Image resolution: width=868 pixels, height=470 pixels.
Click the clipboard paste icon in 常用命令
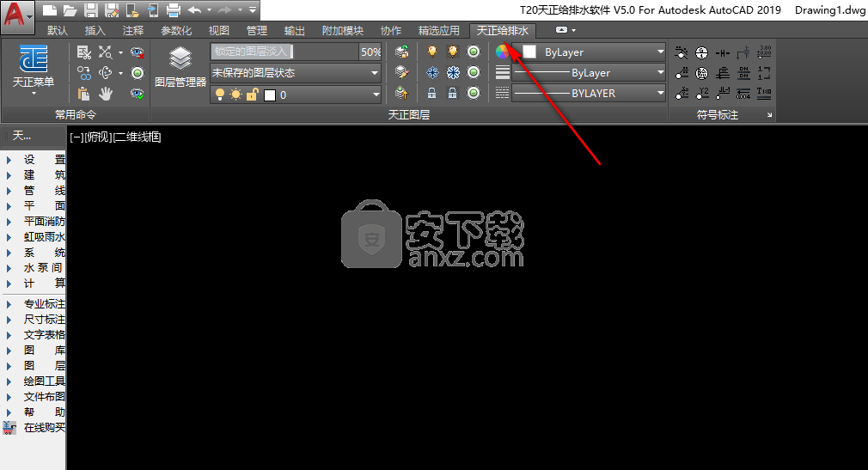tap(83, 95)
